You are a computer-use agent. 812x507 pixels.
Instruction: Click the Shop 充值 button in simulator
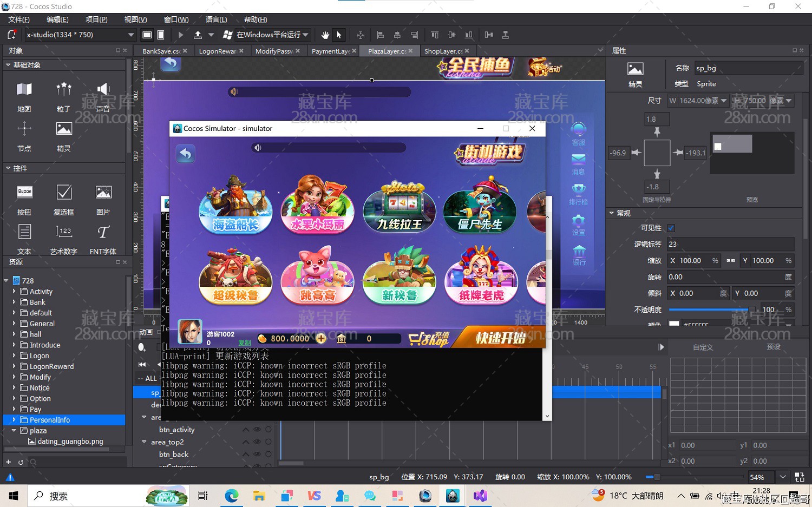[x=429, y=338]
